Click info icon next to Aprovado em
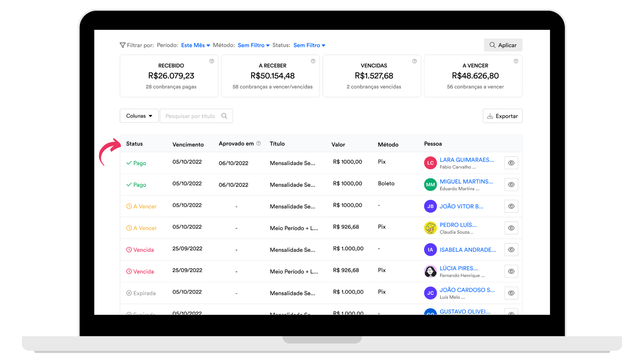The width and height of the screenshot is (644, 362). pyautogui.click(x=259, y=143)
